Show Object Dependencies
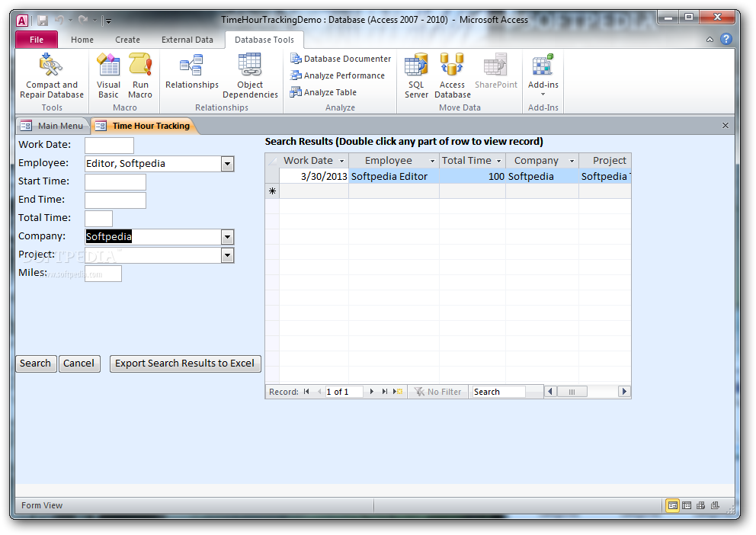756x535 pixels. click(x=250, y=75)
